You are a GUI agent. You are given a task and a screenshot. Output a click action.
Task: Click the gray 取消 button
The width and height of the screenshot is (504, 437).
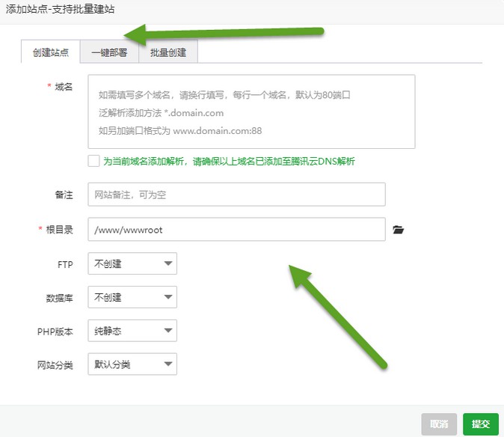point(439,424)
